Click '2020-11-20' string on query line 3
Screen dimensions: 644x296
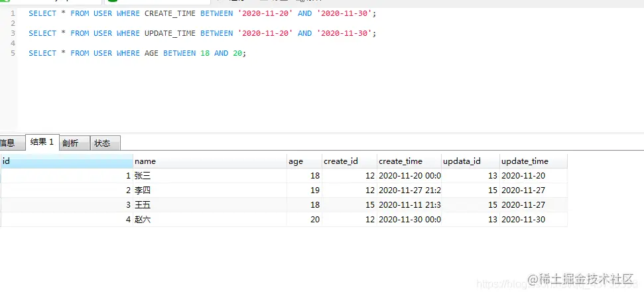pos(265,33)
